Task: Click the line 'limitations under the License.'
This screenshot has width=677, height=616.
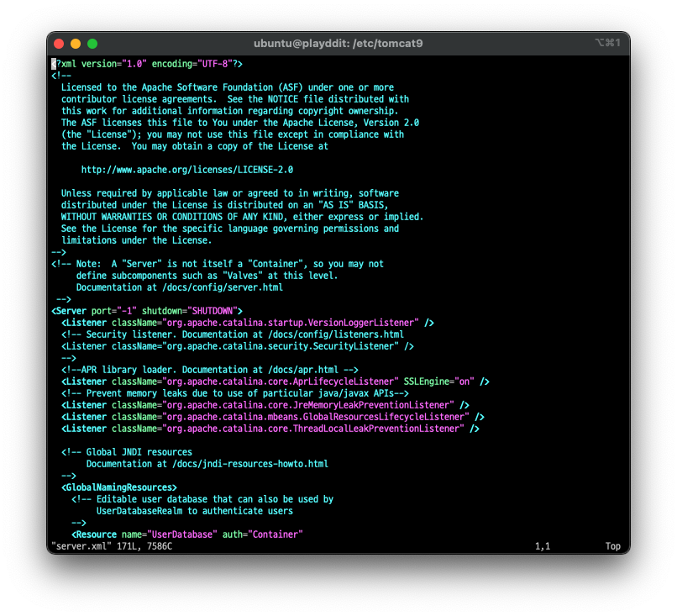Action: click(x=136, y=240)
